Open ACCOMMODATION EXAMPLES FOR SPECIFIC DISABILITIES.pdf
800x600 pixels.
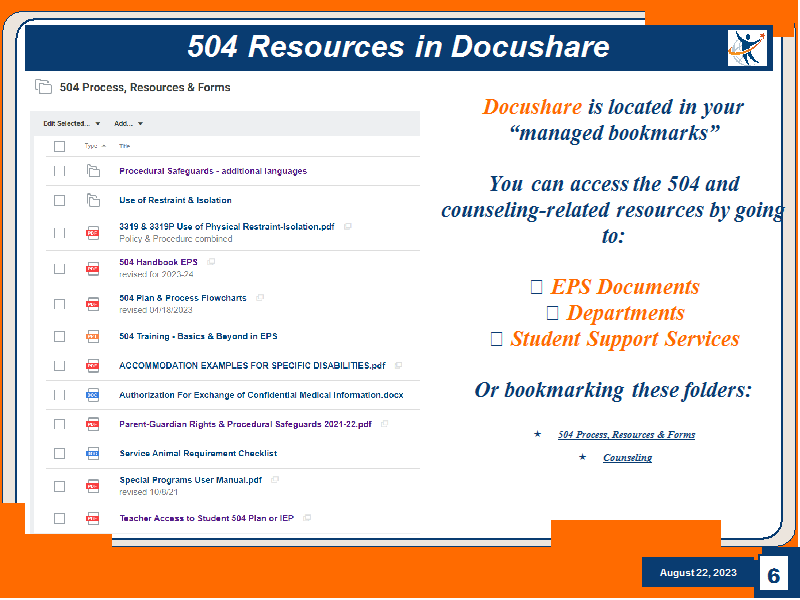(252, 365)
